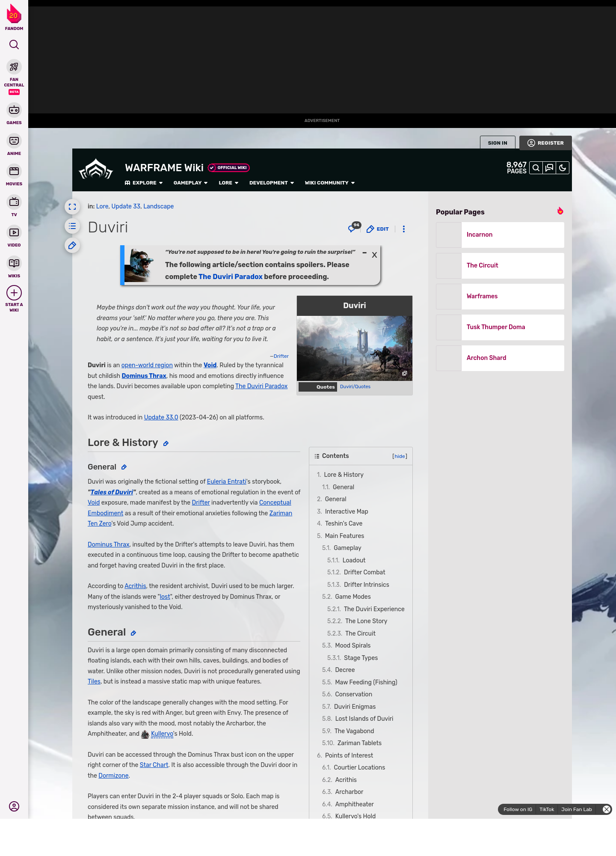
Task: Open the floating table of contents icon
Action: click(72, 226)
